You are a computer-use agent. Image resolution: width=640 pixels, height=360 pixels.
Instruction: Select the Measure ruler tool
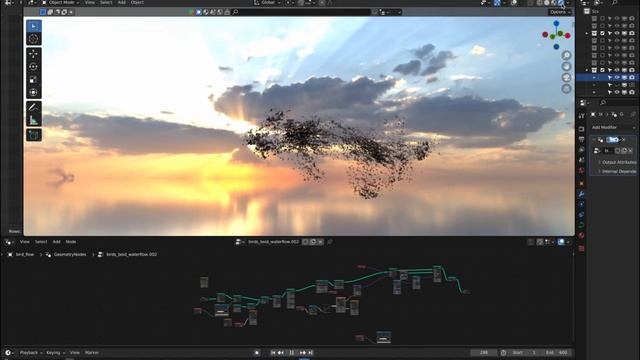(x=33, y=120)
